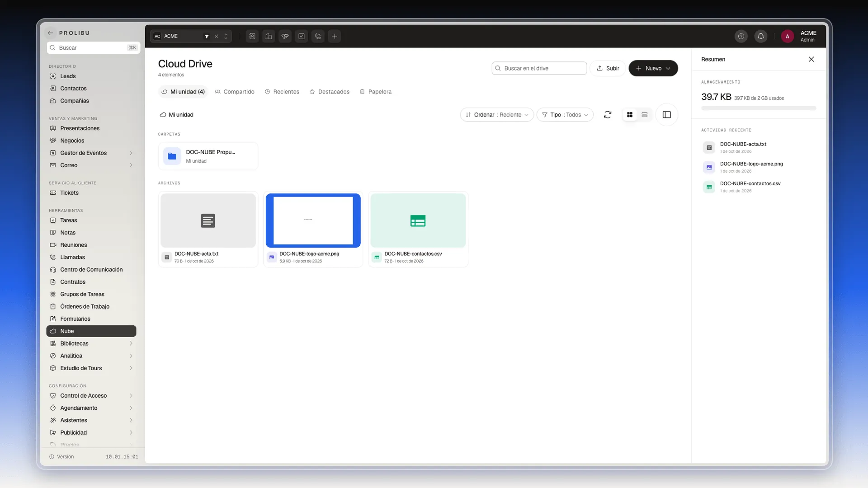The image size is (868, 488).
Task: Switch to list view
Action: pos(645,115)
